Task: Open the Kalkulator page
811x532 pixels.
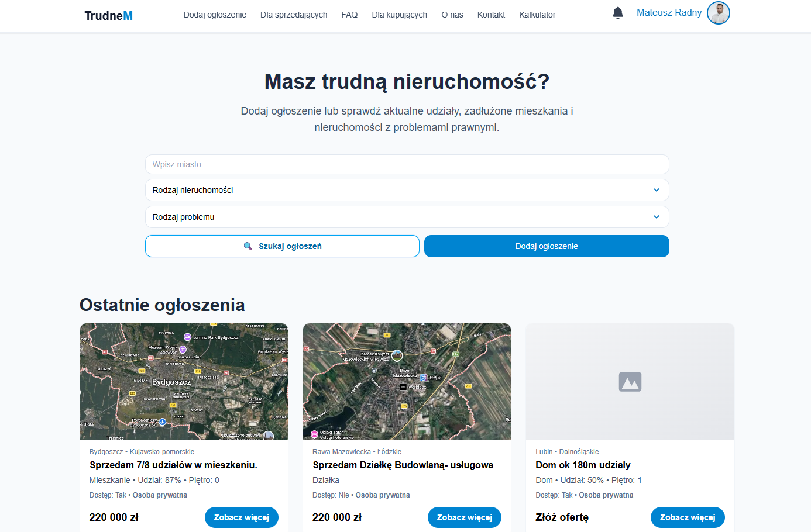Action: tap(537, 15)
